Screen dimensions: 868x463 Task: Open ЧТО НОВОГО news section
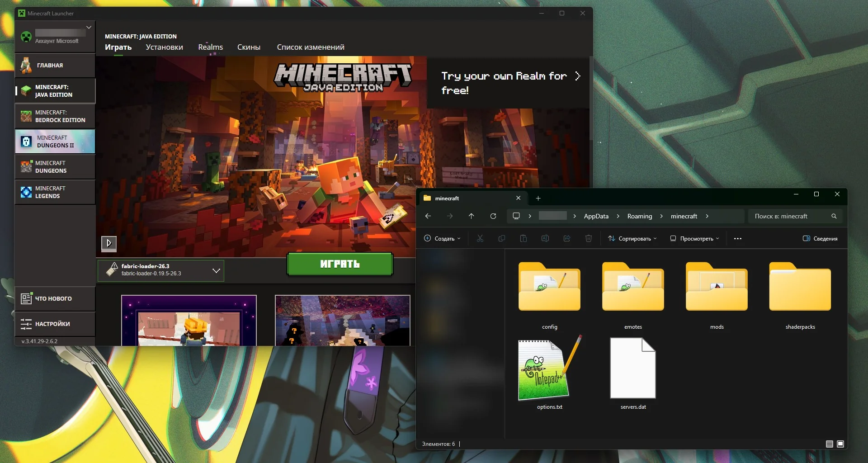click(55, 298)
